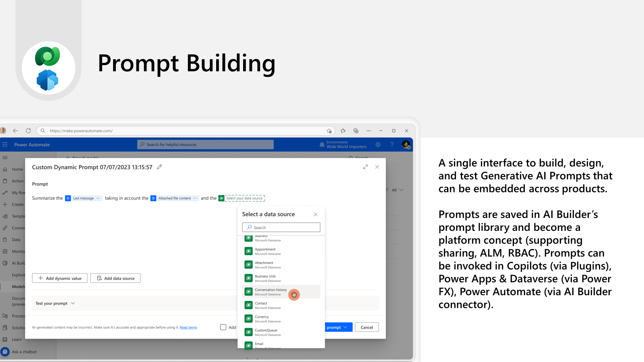Click the Business Unit Dataverse icon
The width and height of the screenshot is (644, 362).
[x=249, y=278]
